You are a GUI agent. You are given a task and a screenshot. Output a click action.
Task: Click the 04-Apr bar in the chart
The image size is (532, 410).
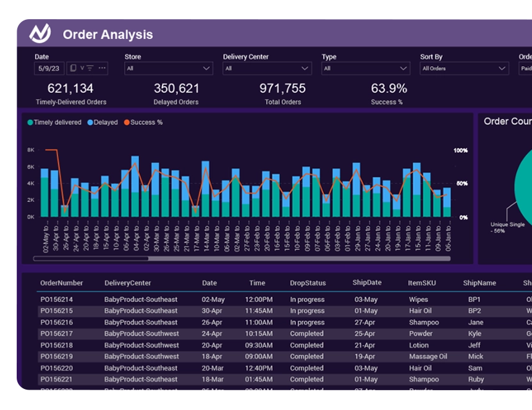point(135,187)
